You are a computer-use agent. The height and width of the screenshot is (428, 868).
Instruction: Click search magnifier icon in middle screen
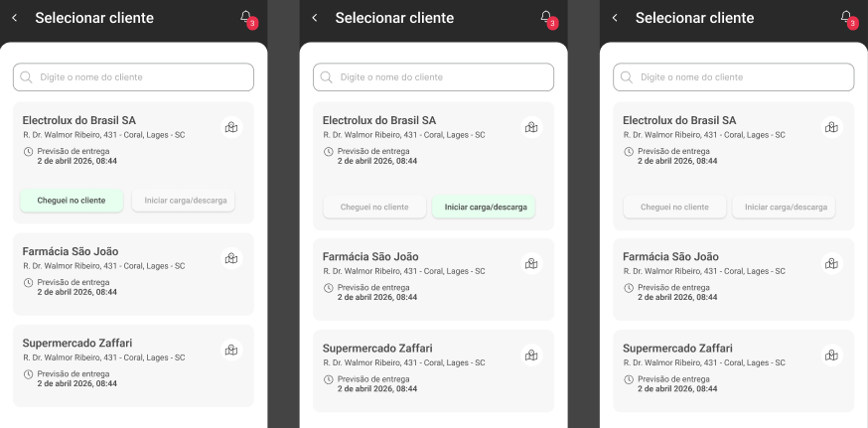pos(327,77)
